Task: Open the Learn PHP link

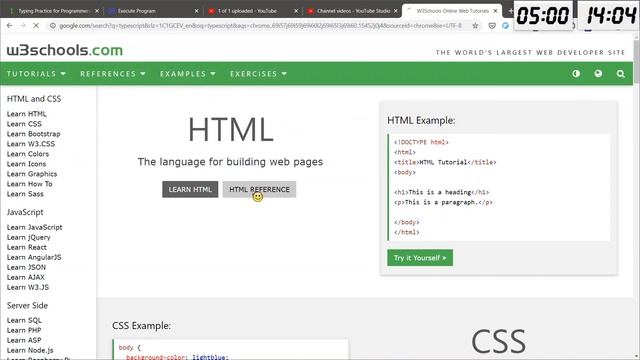Action: (x=24, y=330)
